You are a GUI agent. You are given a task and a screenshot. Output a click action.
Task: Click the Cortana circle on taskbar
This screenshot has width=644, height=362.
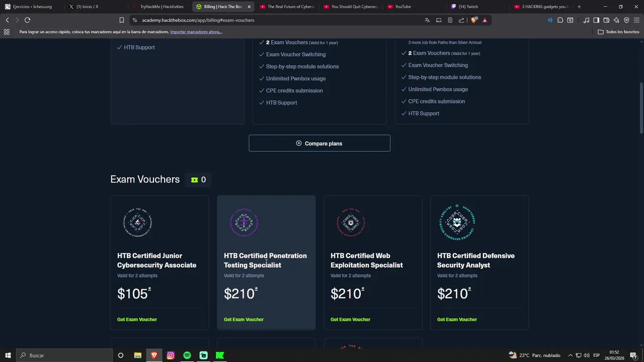tap(121, 355)
